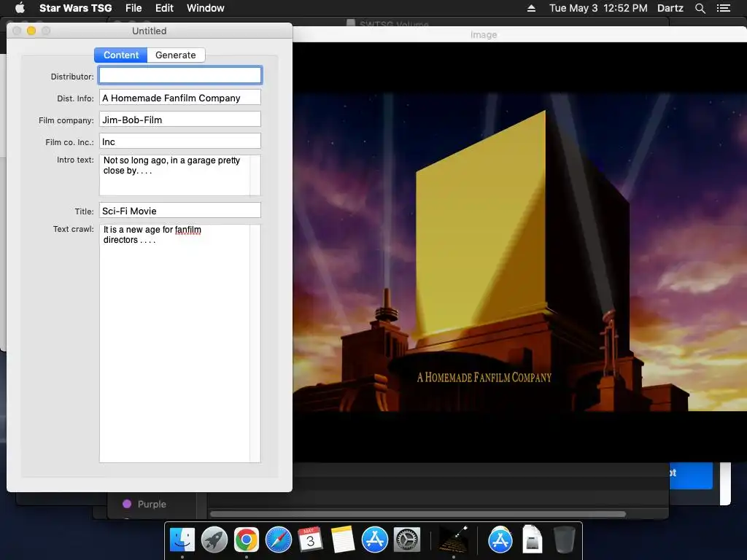747x560 pixels.
Task: Open the Applications folder stack in Dock
Action: tap(500, 540)
